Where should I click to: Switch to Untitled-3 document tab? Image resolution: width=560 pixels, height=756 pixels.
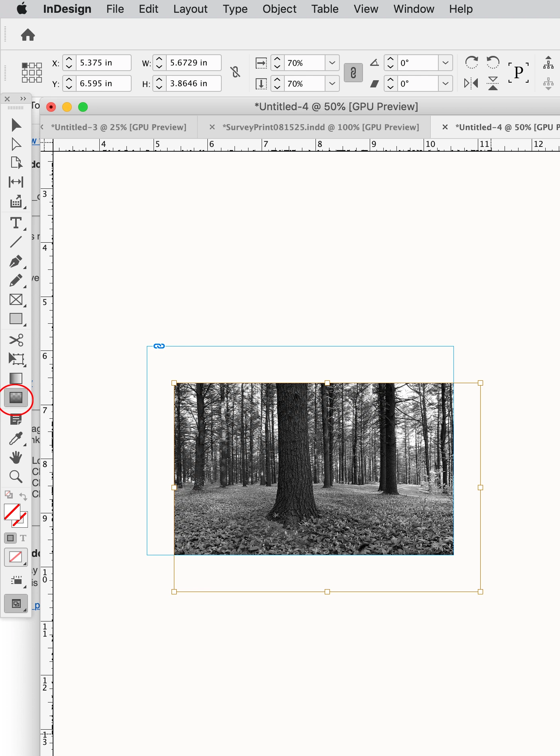coord(118,127)
